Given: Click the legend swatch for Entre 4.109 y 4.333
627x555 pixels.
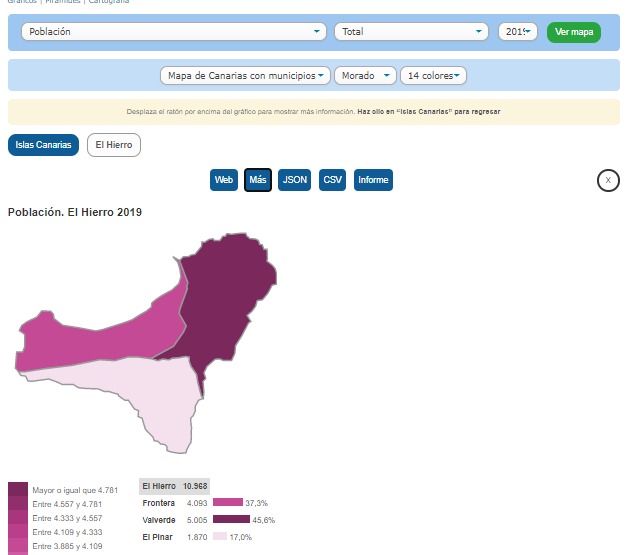Looking at the screenshot, I should [x=18, y=531].
